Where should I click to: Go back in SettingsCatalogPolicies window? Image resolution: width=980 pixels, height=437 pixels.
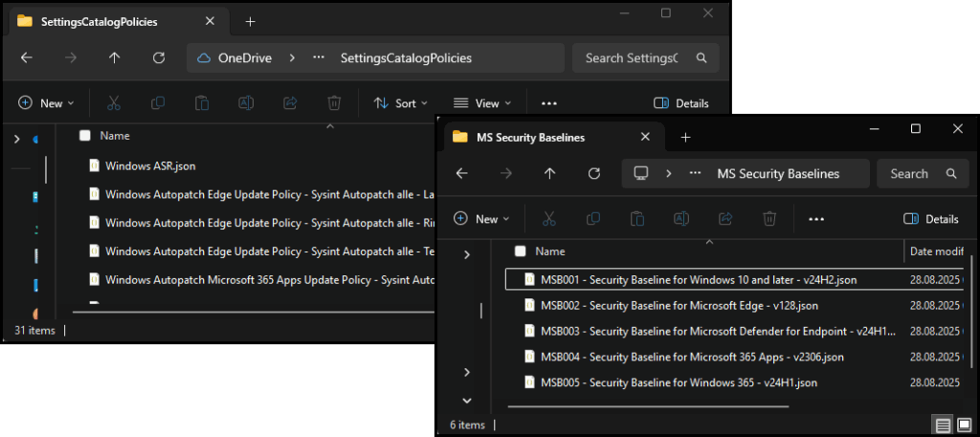coord(26,58)
